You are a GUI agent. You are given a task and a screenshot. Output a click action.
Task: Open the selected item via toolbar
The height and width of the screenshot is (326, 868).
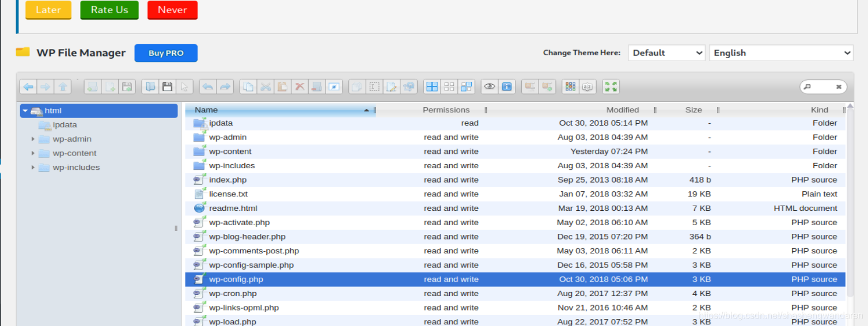pyautogui.click(x=150, y=87)
